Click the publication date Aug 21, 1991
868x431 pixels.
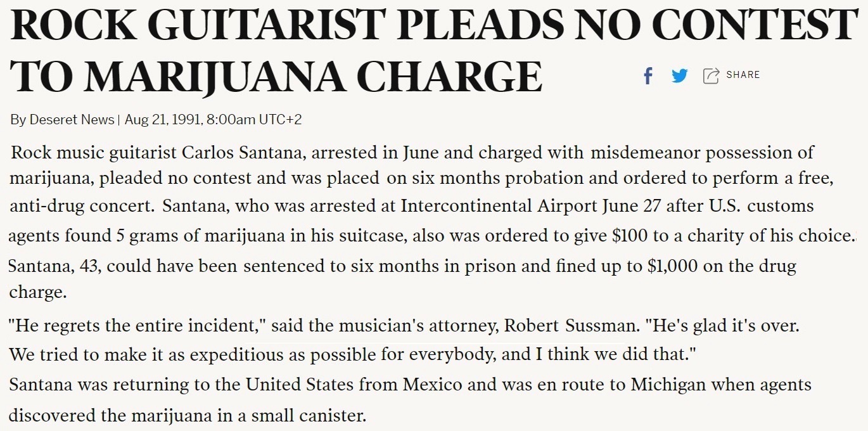(162, 119)
